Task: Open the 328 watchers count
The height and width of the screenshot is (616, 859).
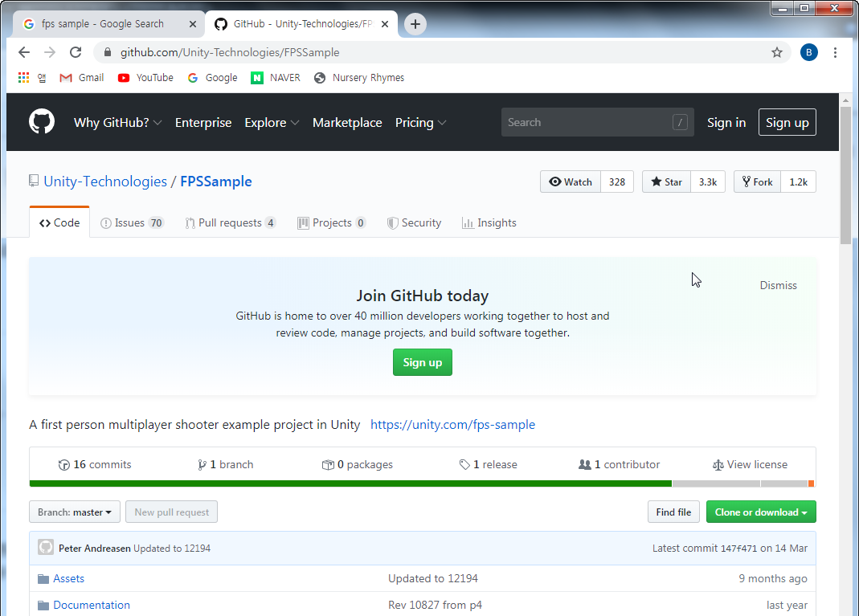Action: [617, 182]
